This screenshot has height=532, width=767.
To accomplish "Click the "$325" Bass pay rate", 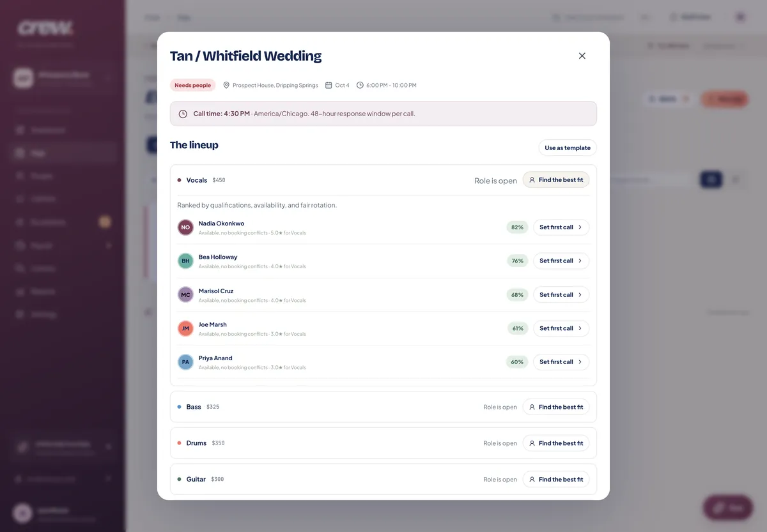I will click(x=213, y=407).
